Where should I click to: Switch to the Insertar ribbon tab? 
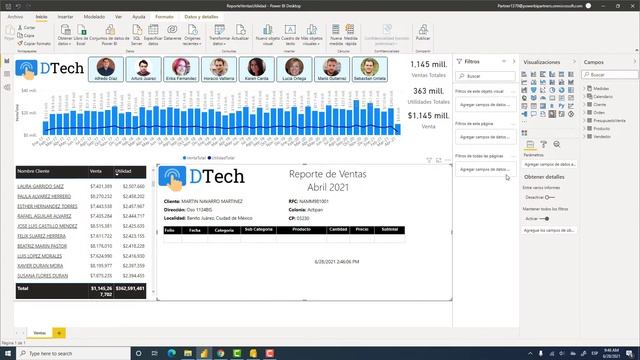pos(65,17)
